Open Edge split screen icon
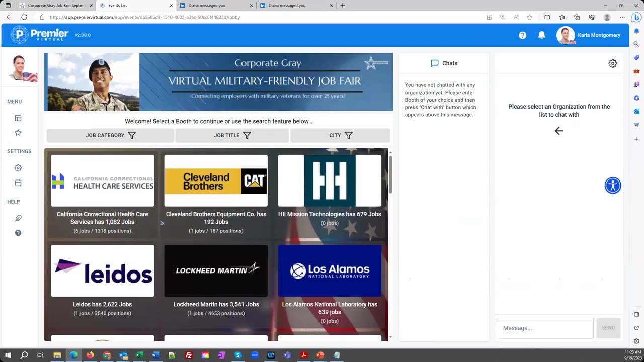The image size is (644, 362). tap(547, 17)
